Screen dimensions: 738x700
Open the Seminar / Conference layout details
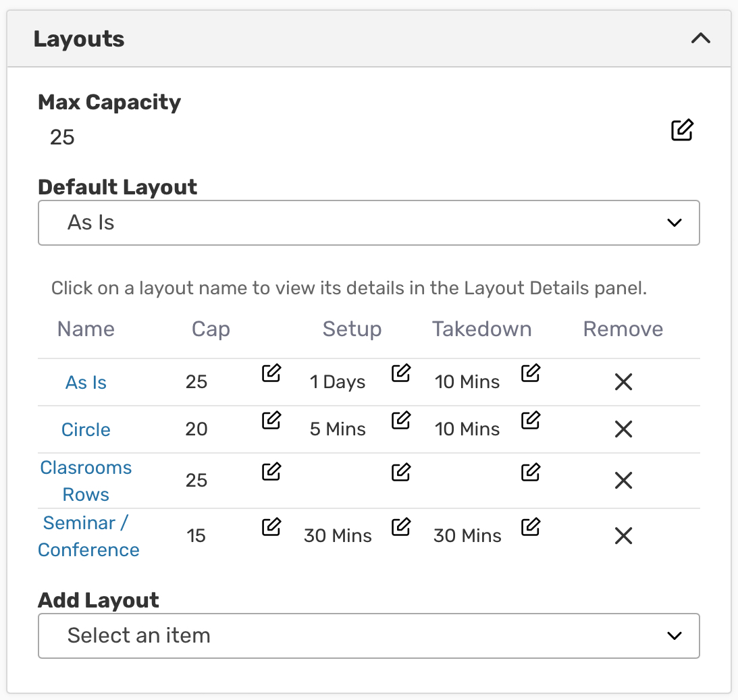[x=88, y=536]
